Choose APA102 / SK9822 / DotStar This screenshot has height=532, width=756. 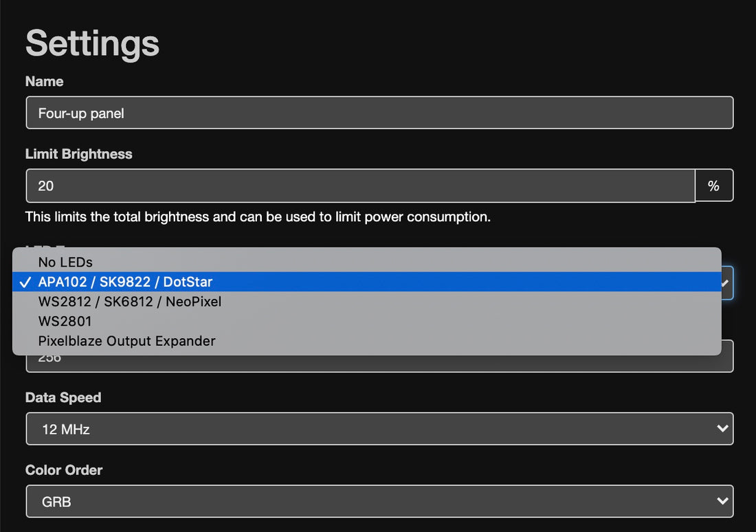pyautogui.click(x=125, y=282)
